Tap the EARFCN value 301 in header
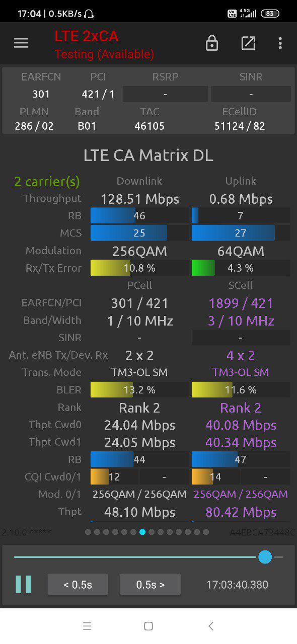The height and width of the screenshot is (644, 297). pyautogui.click(x=41, y=94)
